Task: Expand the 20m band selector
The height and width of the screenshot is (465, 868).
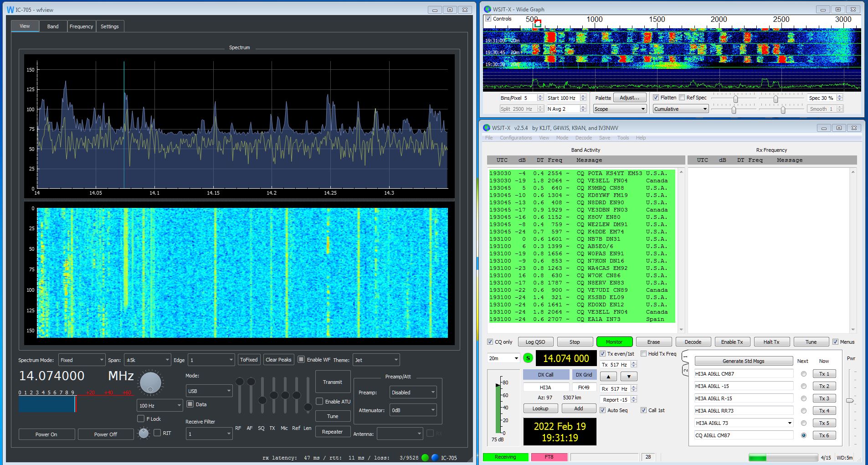Action: coord(503,358)
